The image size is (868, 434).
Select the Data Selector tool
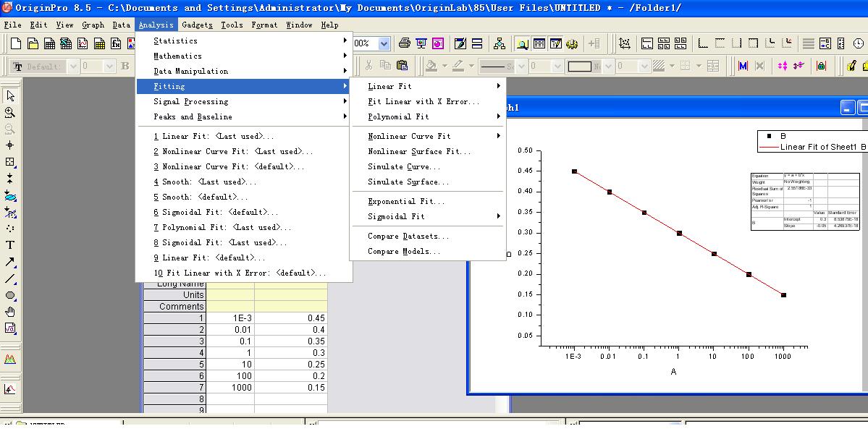pos(10,179)
